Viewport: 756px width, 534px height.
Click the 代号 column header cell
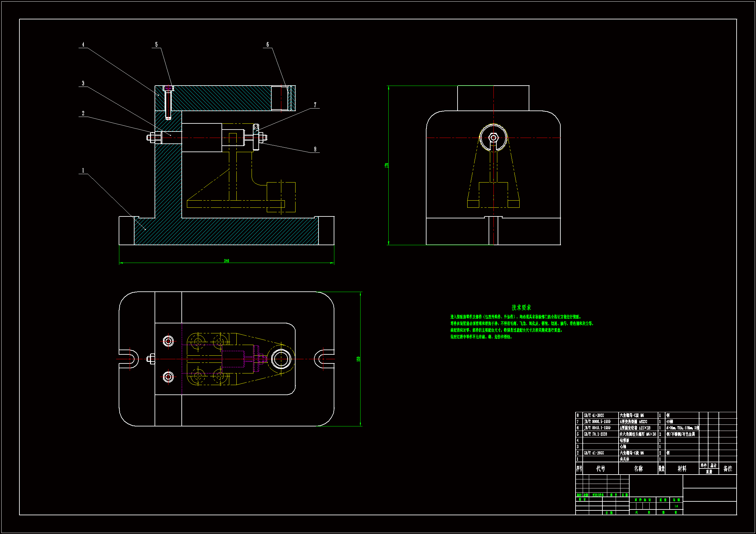tap(600, 468)
